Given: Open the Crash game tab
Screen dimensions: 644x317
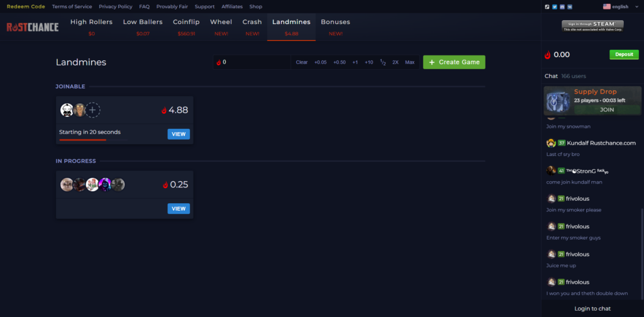Looking at the screenshot, I should 252,26.
